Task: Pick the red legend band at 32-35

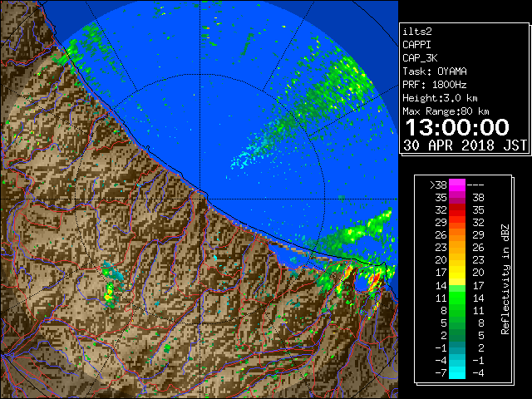Action: pyautogui.click(x=457, y=210)
